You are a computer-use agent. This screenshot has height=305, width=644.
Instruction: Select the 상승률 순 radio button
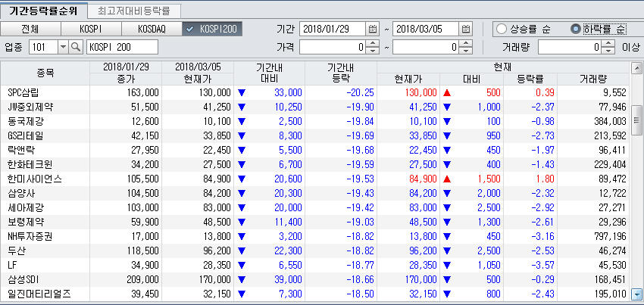pos(502,30)
